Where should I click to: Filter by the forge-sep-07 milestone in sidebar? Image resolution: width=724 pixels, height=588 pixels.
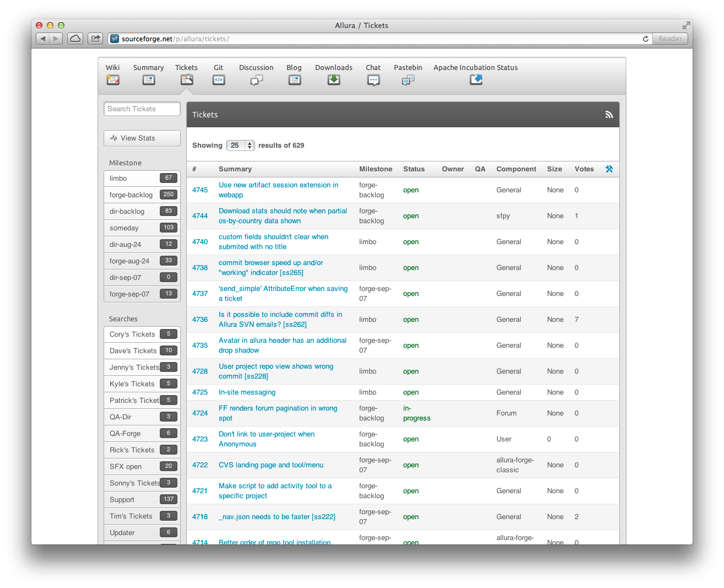click(142, 294)
